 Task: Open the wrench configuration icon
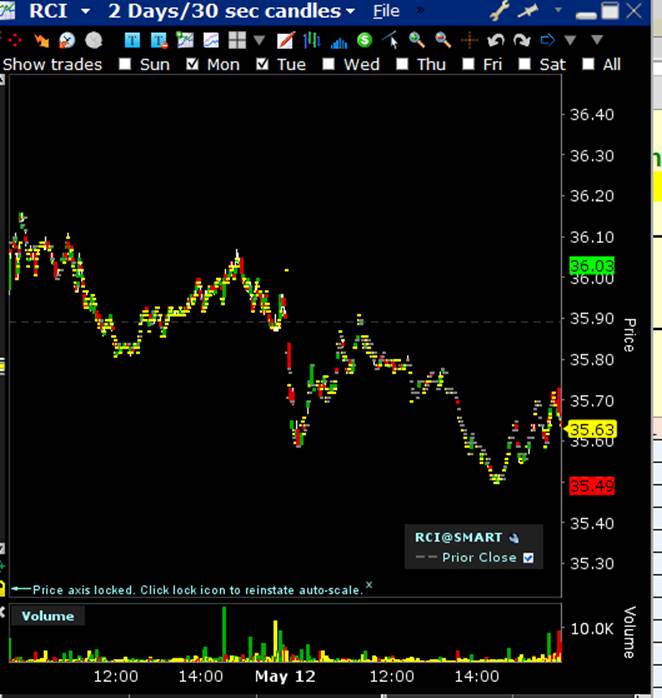coord(500,11)
